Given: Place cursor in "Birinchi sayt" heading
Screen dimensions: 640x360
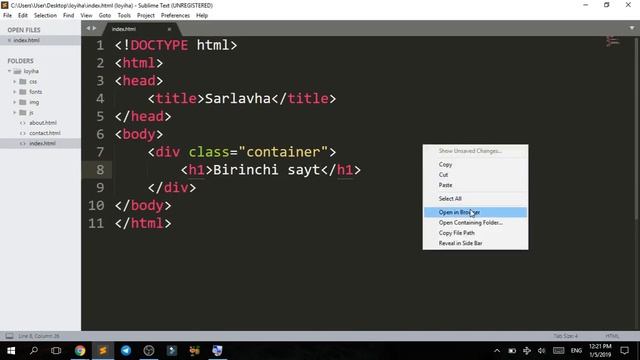Looking at the screenshot, I should [267, 170].
